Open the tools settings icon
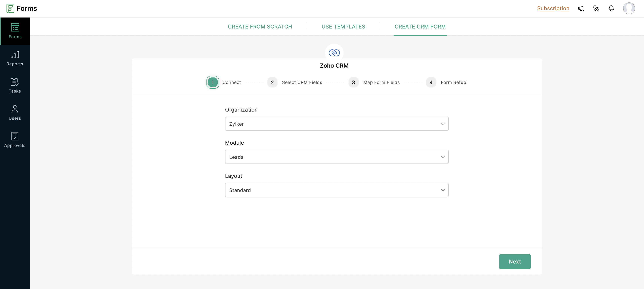Screen dimensions: 644x289 coord(596,9)
